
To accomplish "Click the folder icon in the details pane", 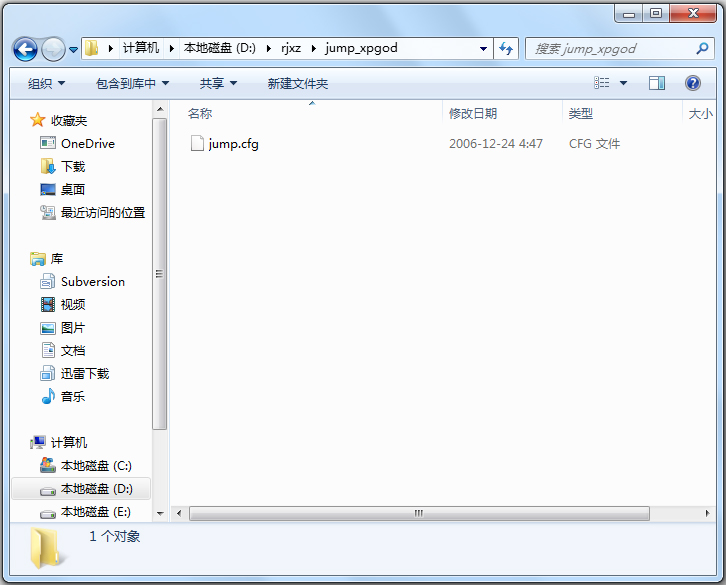I will (x=47, y=549).
